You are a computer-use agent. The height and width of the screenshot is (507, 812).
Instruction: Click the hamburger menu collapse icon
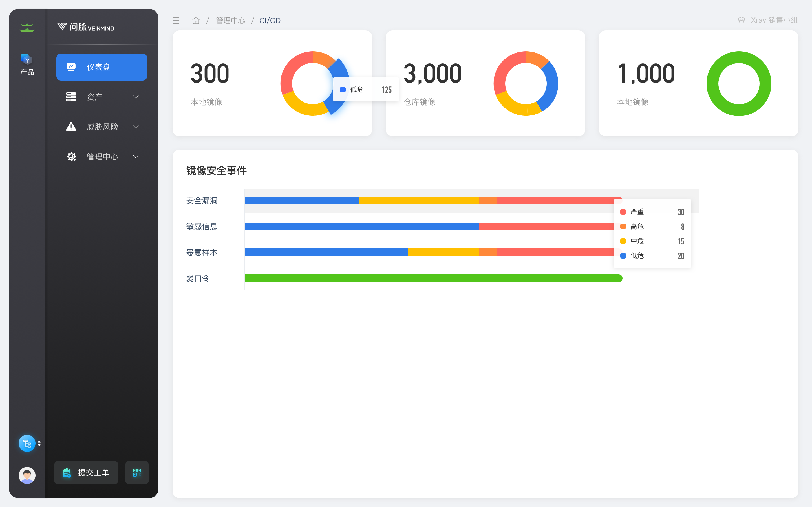click(176, 21)
